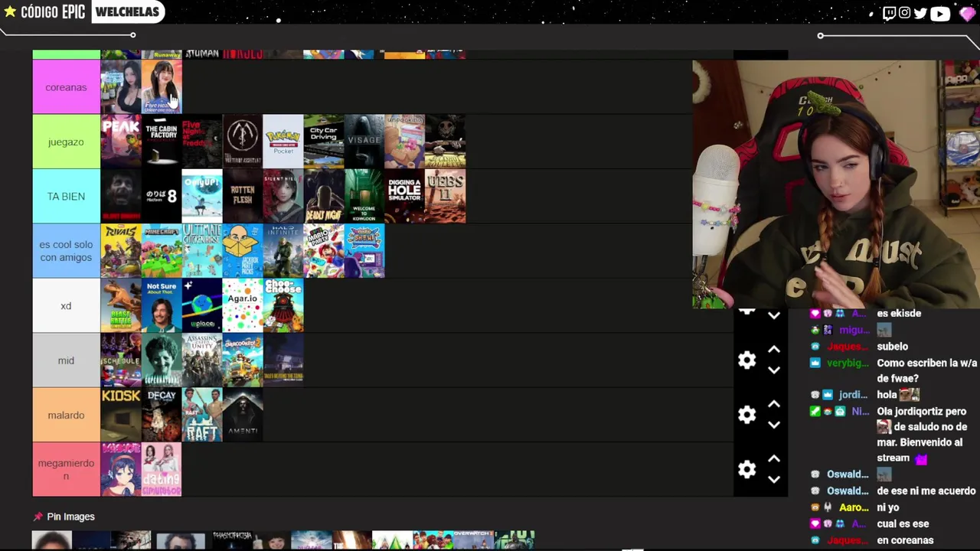Move the mid tier down
This screenshot has height=551, width=980.
coord(774,370)
